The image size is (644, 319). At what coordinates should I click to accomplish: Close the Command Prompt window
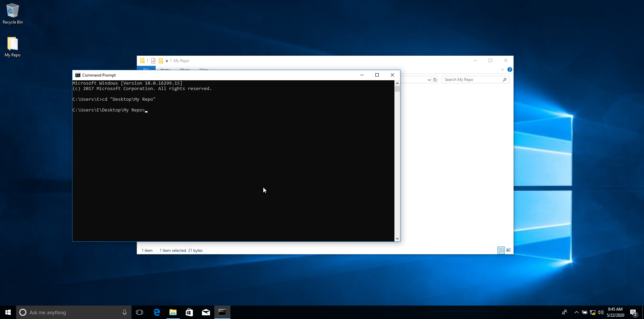(x=392, y=75)
